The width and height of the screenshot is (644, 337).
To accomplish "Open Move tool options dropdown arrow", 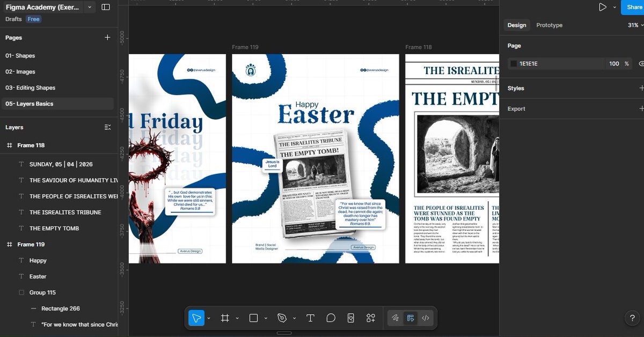I will (209, 318).
